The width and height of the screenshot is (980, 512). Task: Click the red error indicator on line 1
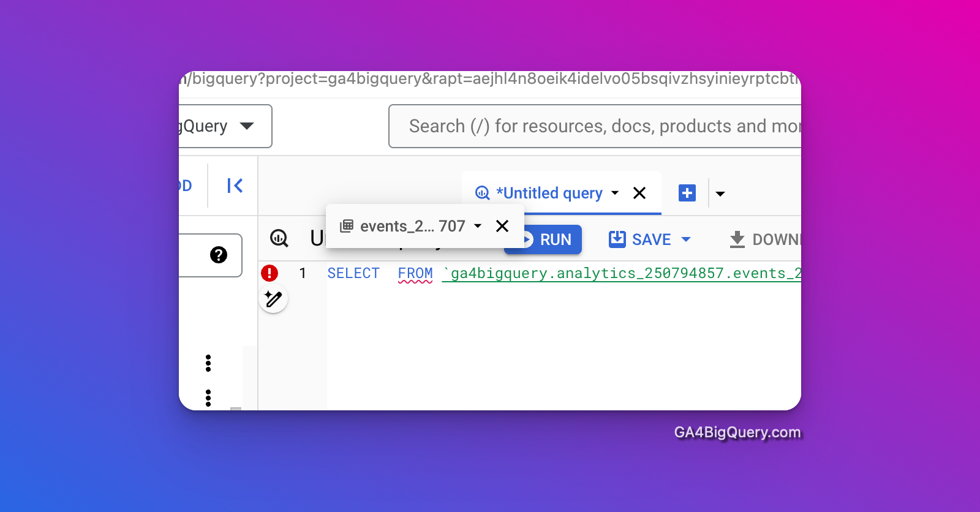click(269, 273)
